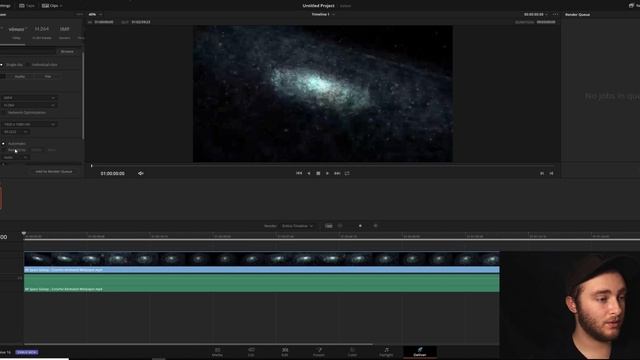Open the Cut page

click(x=251, y=352)
